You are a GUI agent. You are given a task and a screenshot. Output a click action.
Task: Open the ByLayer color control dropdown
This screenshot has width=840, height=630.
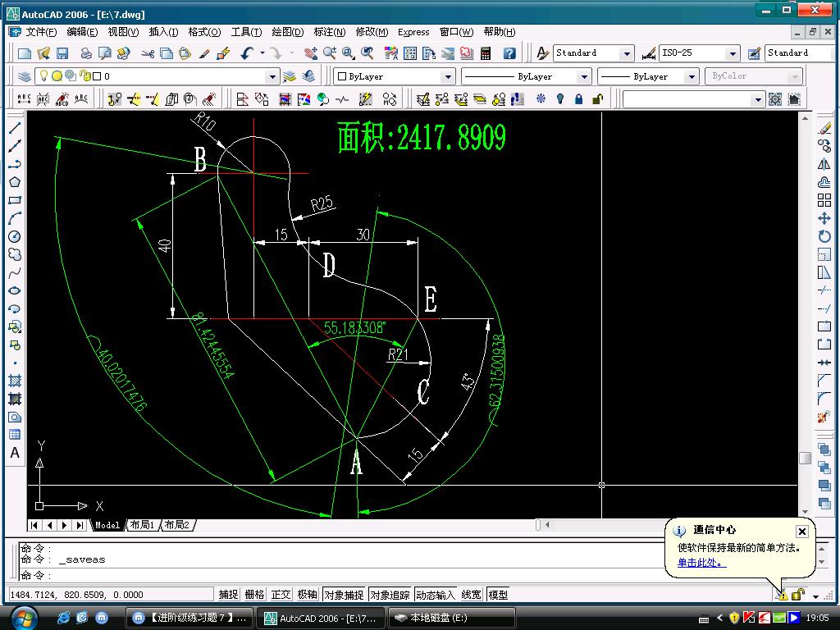(448, 76)
